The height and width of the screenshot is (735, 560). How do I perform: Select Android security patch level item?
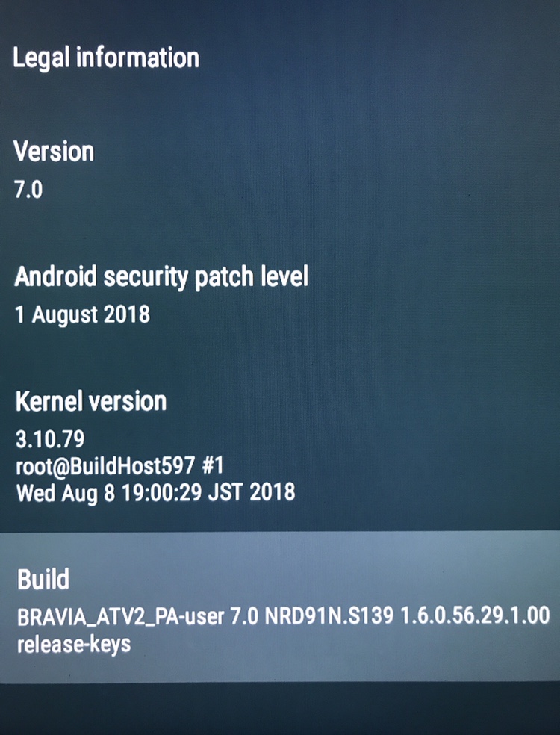[161, 276]
